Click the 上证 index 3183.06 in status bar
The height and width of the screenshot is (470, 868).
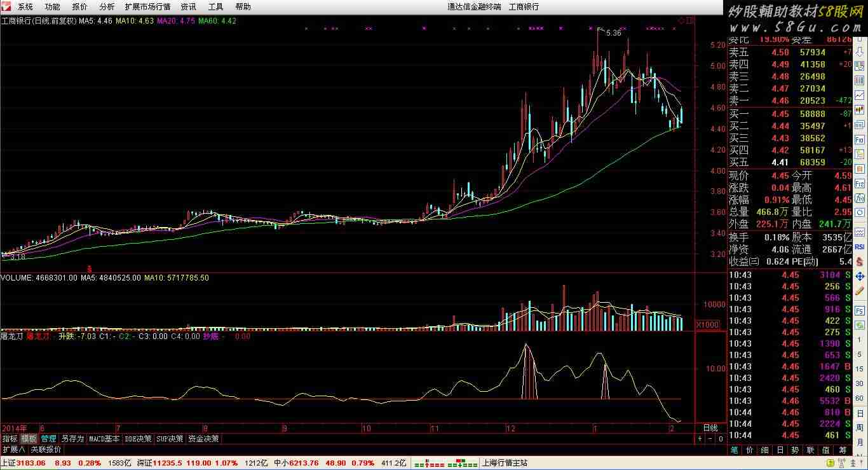[24, 463]
